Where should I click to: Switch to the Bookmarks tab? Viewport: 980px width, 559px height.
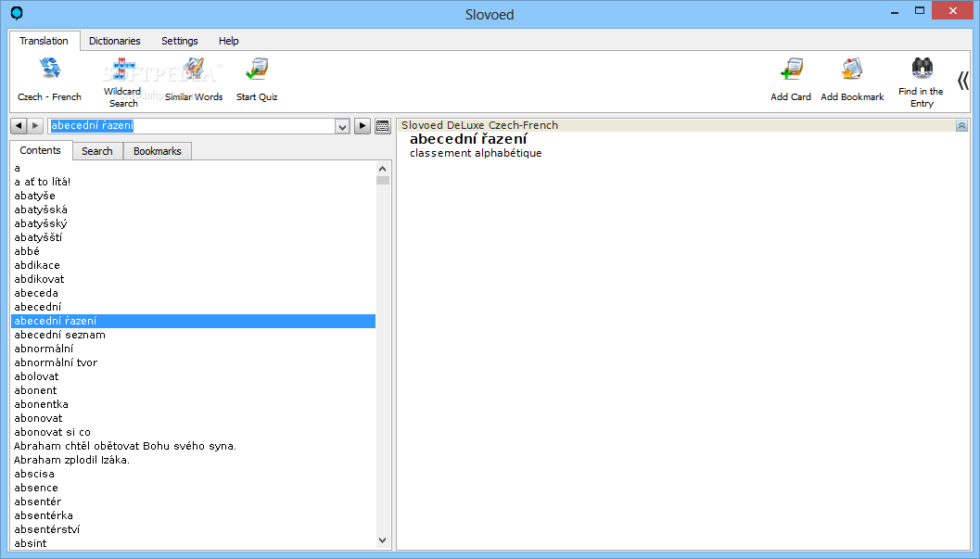tap(157, 151)
